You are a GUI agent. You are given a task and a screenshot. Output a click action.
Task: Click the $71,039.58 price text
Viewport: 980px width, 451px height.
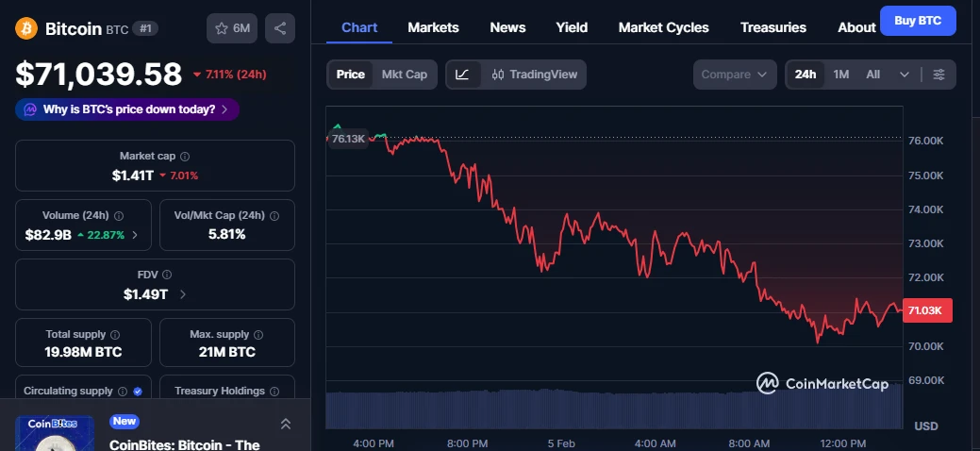(x=99, y=75)
